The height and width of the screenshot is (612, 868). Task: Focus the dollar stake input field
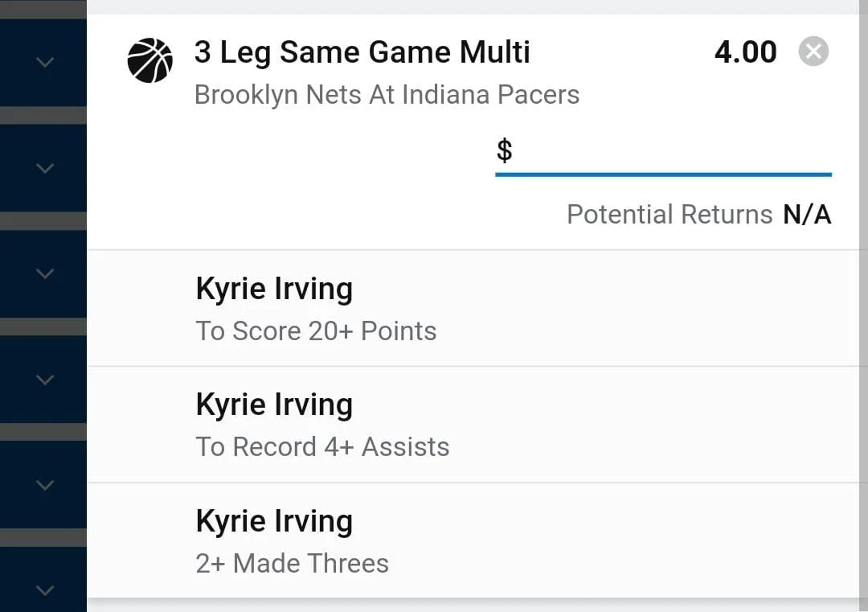(x=663, y=152)
